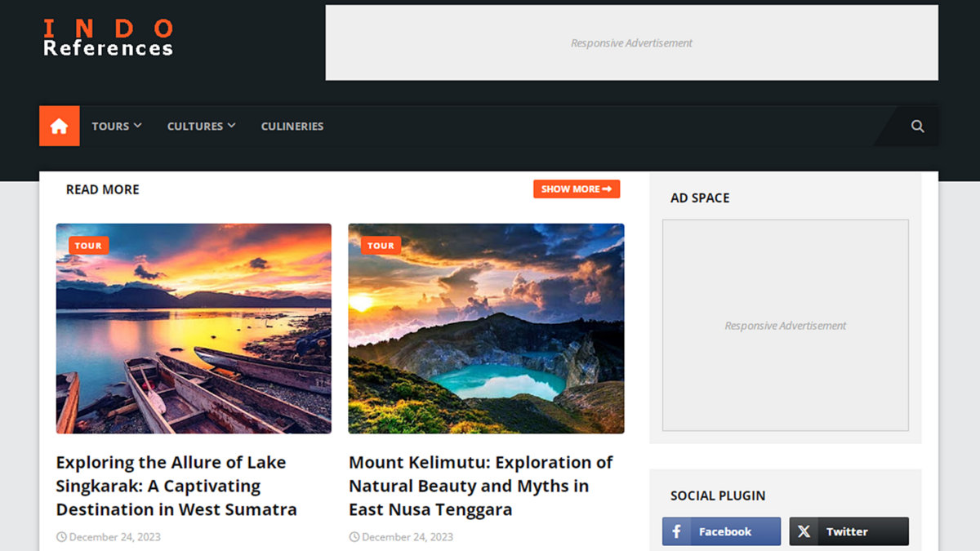
Task: Open the search icon on the navbar
Action: click(917, 126)
